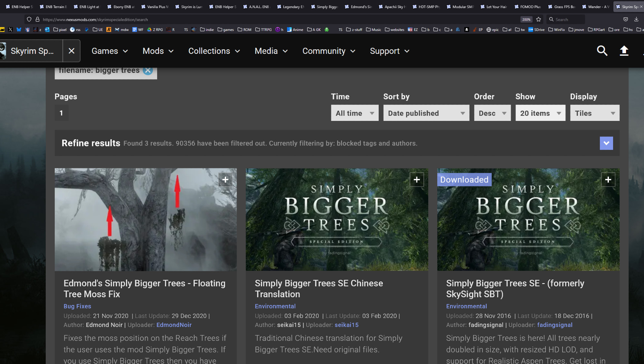Open the Sort by 'Date published' dropdown
The height and width of the screenshot is (364, 644).
(426, 113)
